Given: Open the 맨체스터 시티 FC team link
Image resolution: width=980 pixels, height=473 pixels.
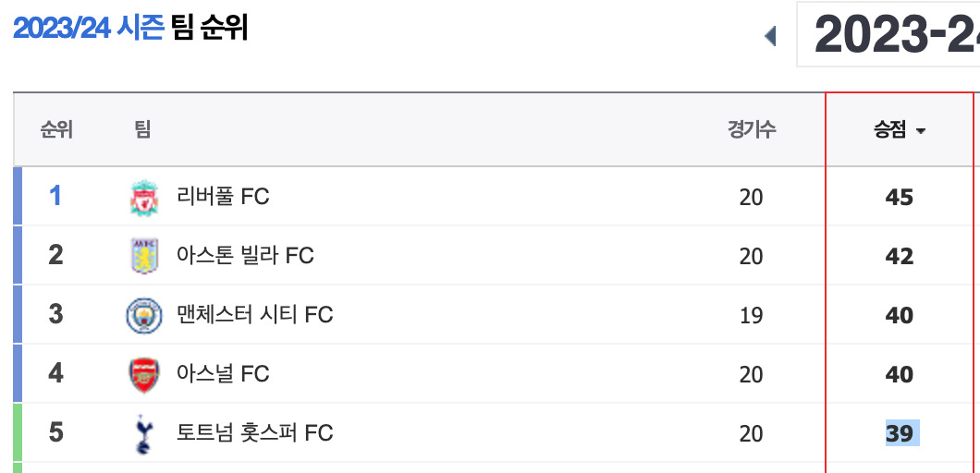Looking at the screenshot, I should [x=255, y=315].
